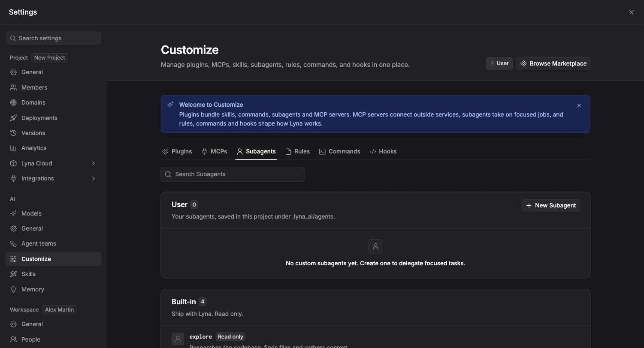Open AI General settings in sidebar
This screenshot has height=348, width=644.
[x=54, y=228]
